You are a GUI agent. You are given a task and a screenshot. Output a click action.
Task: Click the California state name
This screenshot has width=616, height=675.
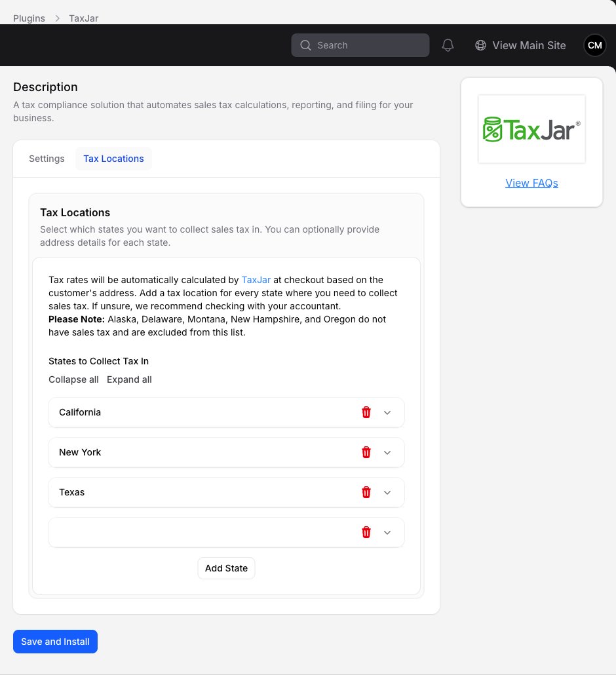click(x=80, y=412)
